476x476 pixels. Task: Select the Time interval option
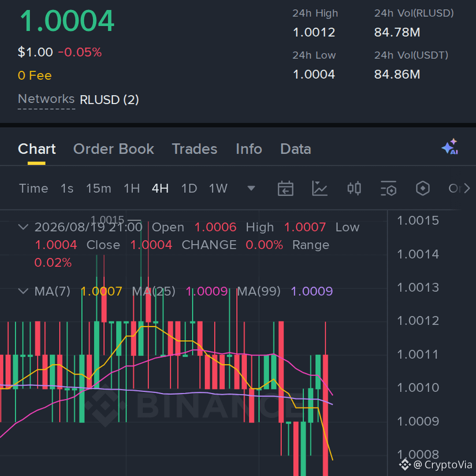pyautogui.click(x=33, y=188)
